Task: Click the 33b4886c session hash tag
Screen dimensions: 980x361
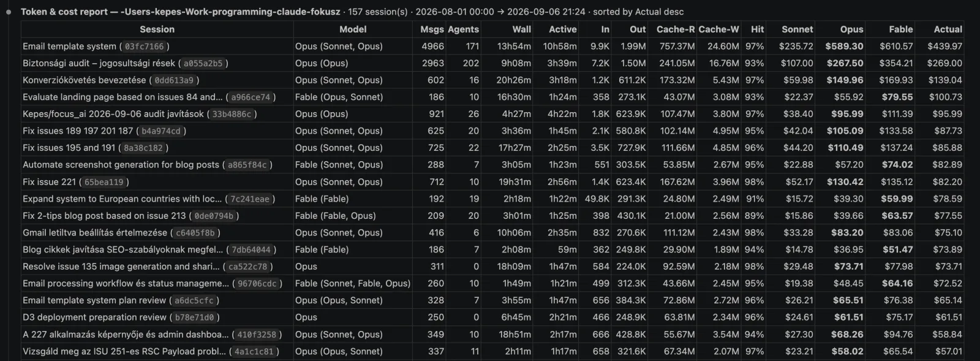Action: pos(232,114)
